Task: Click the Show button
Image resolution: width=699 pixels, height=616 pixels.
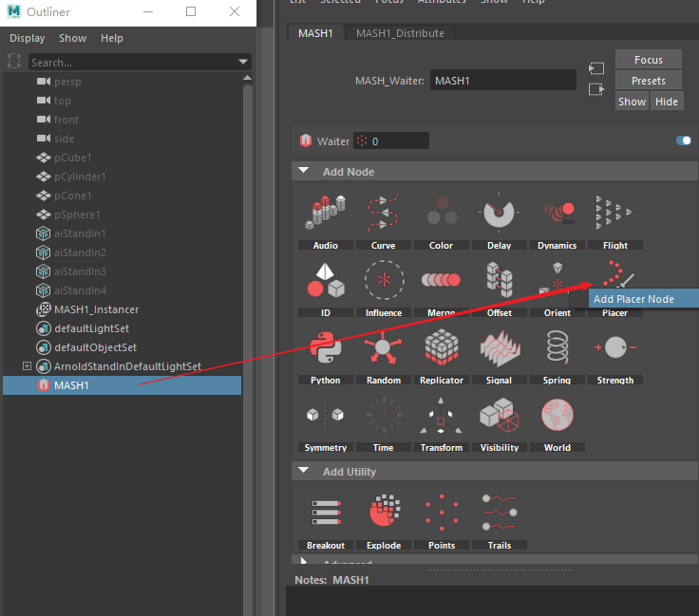Action: pos(632,102)
